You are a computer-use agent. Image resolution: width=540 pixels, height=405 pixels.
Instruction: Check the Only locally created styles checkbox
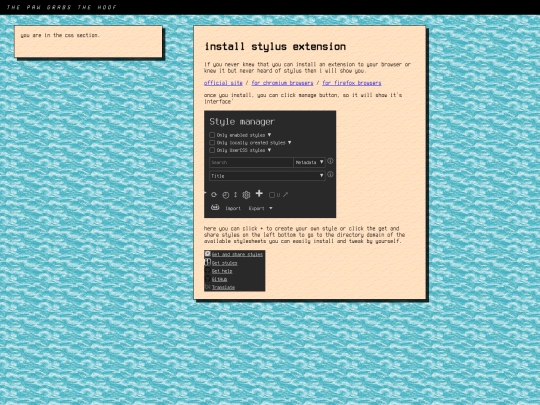coord(212,143)
